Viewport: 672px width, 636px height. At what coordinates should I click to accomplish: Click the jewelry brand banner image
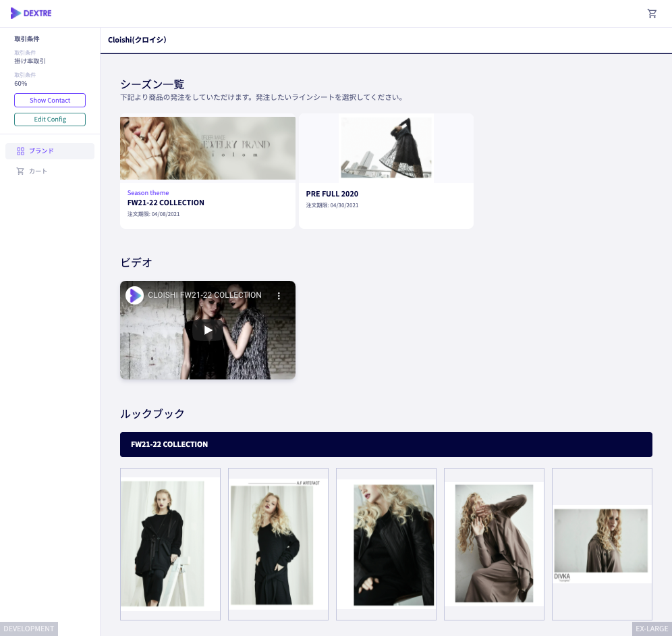pos(207,148)
